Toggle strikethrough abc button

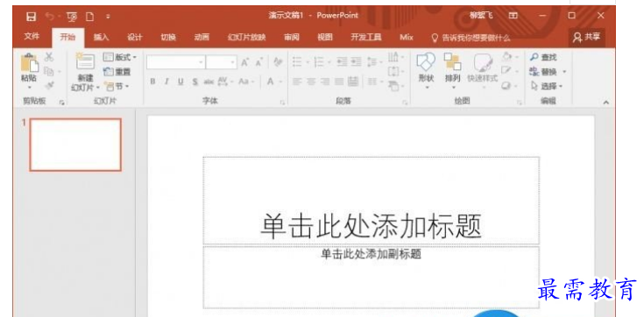tap(209, 81)
